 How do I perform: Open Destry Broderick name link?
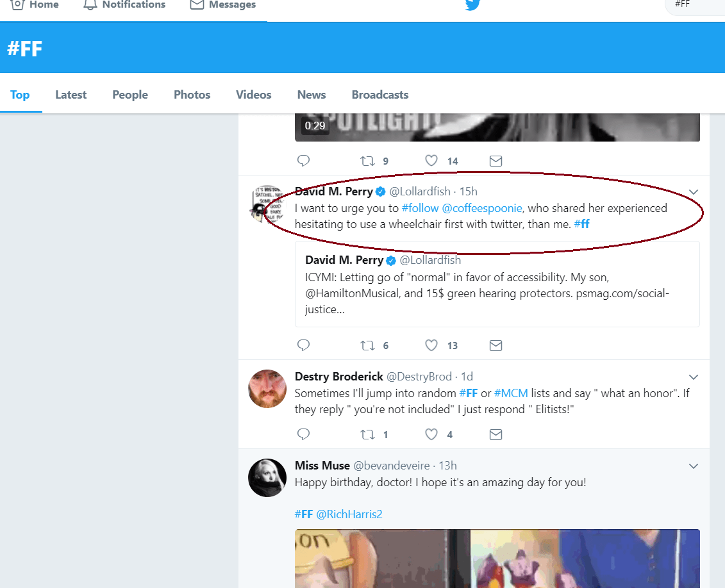(x=339, y=377)
